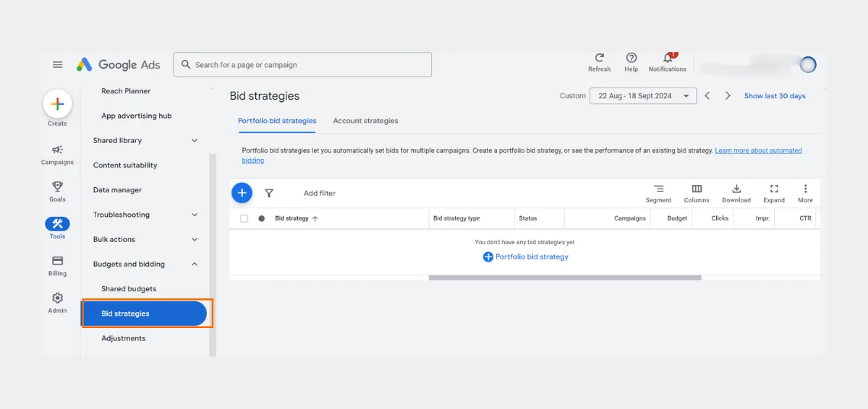
Task: Click Clicks column header
Action: pyautogui.click(x=720, y=218)
